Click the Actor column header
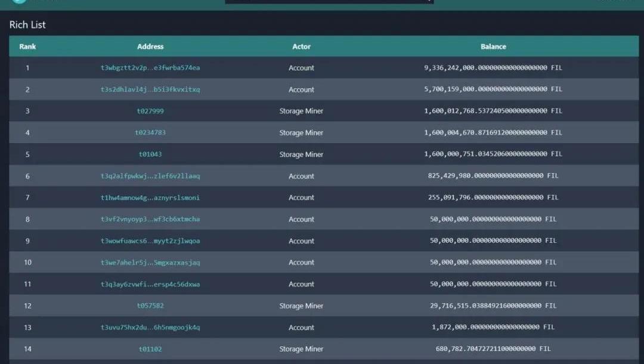This screenshot has height=364, width=644. pyautogui.click(x=301, y=47)
